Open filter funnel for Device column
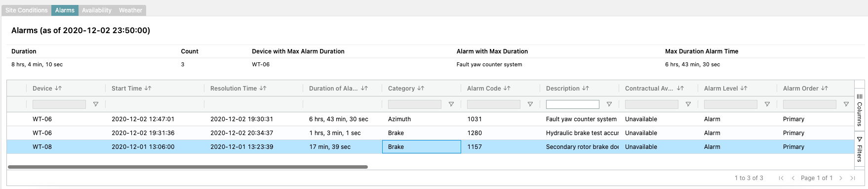Screen dimensions: 868x189 click(x=96, y=104)
